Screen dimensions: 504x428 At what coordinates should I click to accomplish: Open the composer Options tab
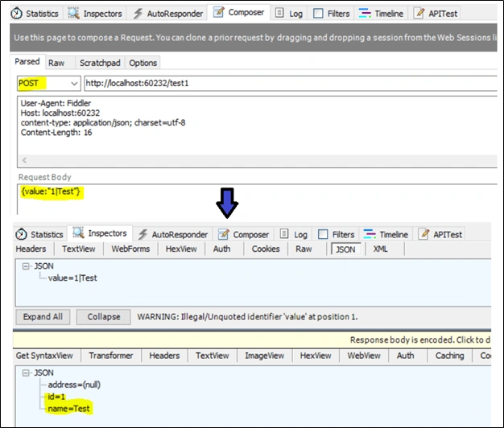click(x=143, y=63)
